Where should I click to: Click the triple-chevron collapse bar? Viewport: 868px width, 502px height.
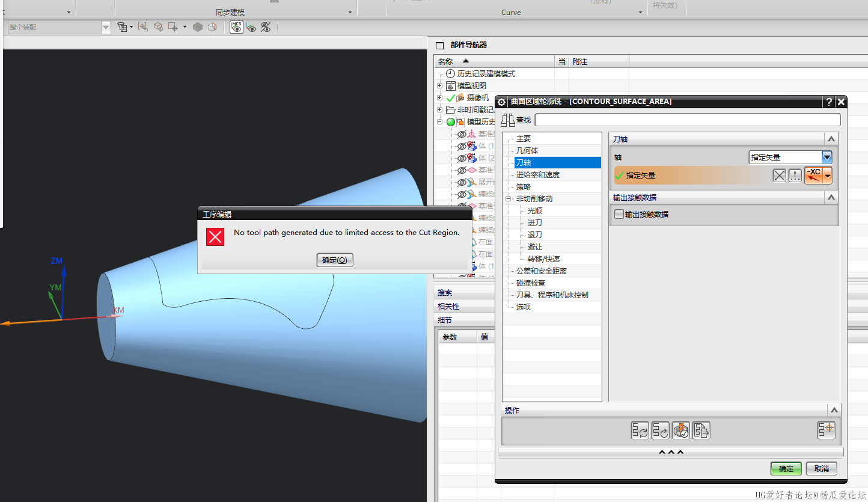671,452
